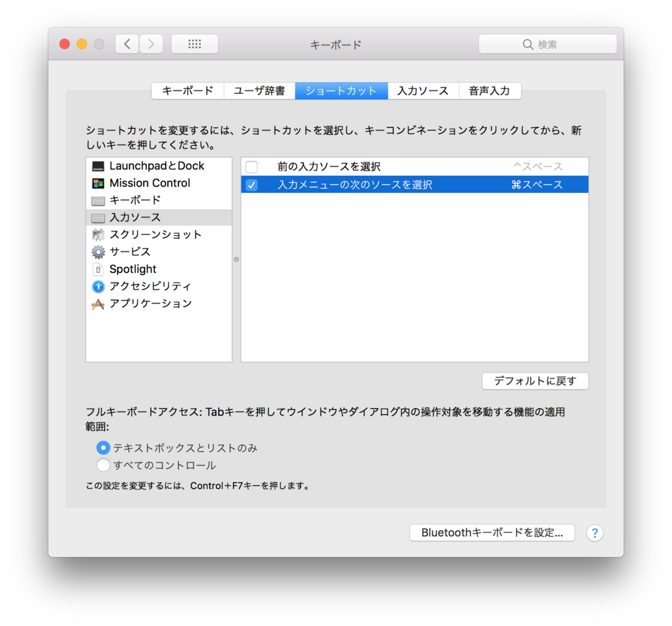Go back using the left arrow button

[x=127, y=44]
